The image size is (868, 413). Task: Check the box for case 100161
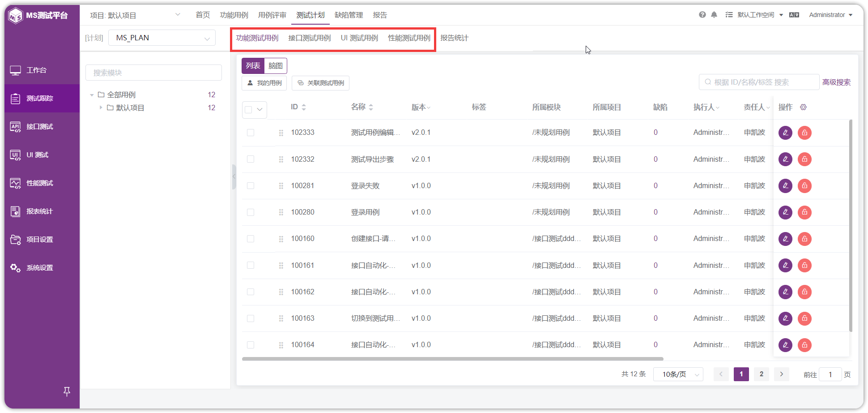[251, 265]
